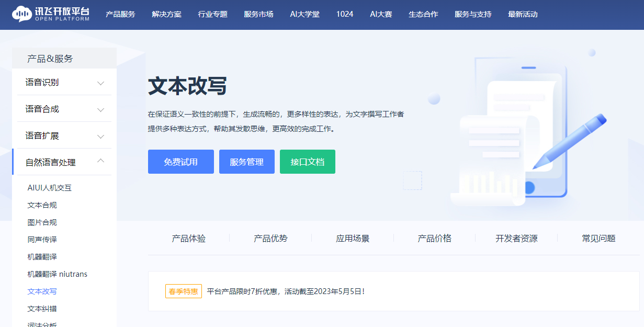Switch to the 常见问题 tab
The height and width of the screenshot is (327, 644).
click(x=598, y=239)
